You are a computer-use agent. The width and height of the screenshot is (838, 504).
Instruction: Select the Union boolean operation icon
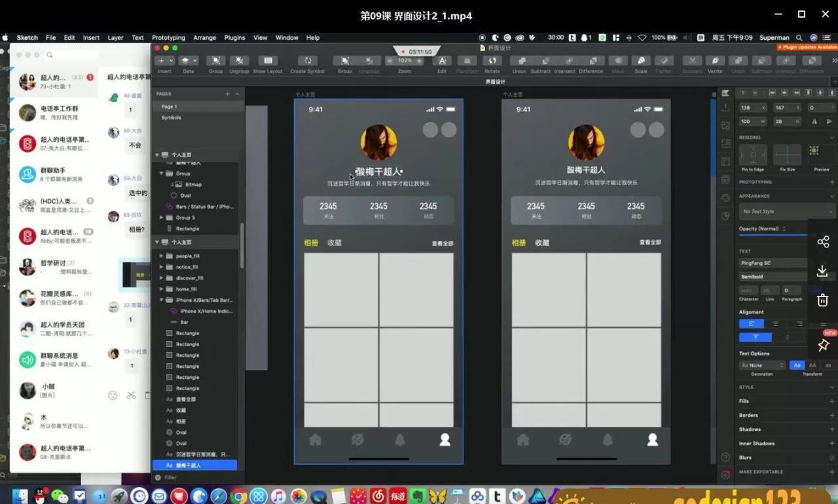tap(519, 61)
